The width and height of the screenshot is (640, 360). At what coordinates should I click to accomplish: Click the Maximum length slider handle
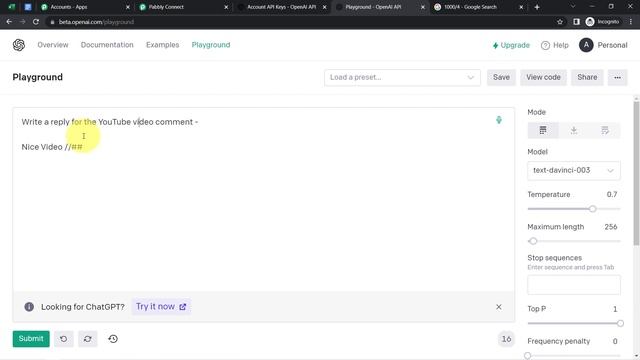(533, 241)
